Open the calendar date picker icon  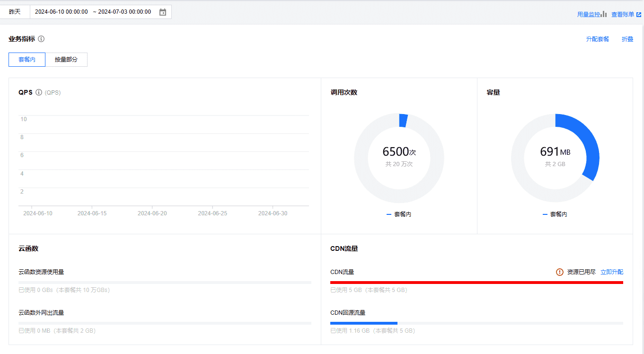pos(163,12)
